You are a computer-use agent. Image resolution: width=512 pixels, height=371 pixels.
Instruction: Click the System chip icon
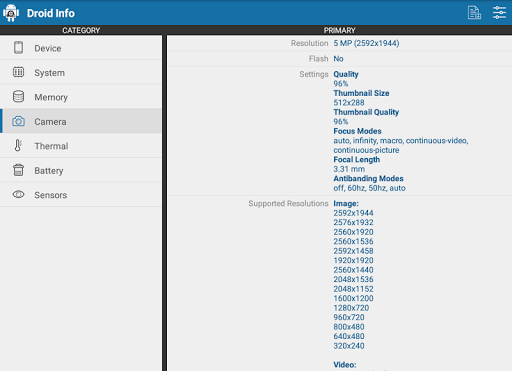(18, 72)
